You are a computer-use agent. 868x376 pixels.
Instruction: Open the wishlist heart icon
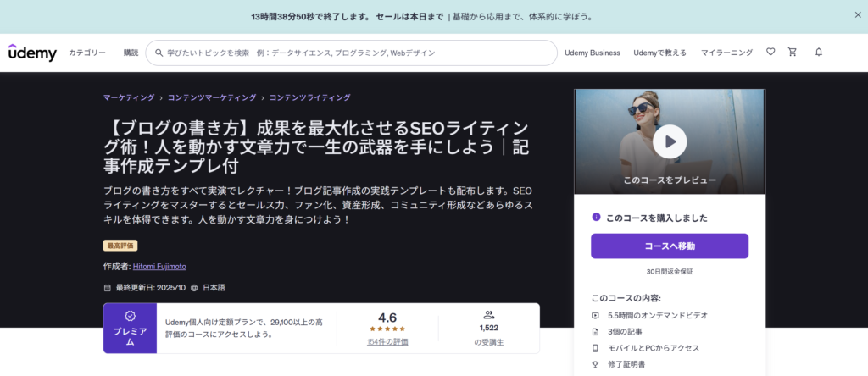(771, 52)
